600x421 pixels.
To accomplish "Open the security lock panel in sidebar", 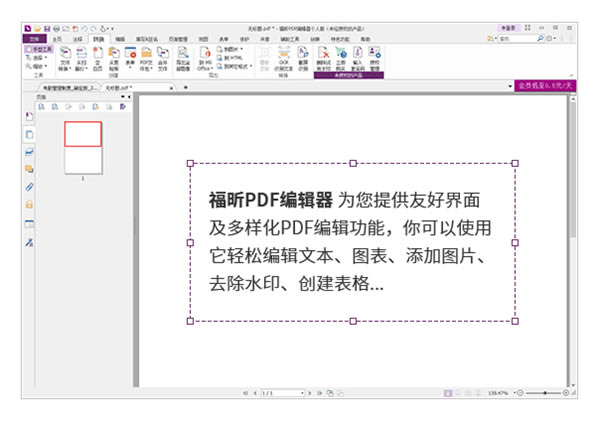I will point(29,204).
